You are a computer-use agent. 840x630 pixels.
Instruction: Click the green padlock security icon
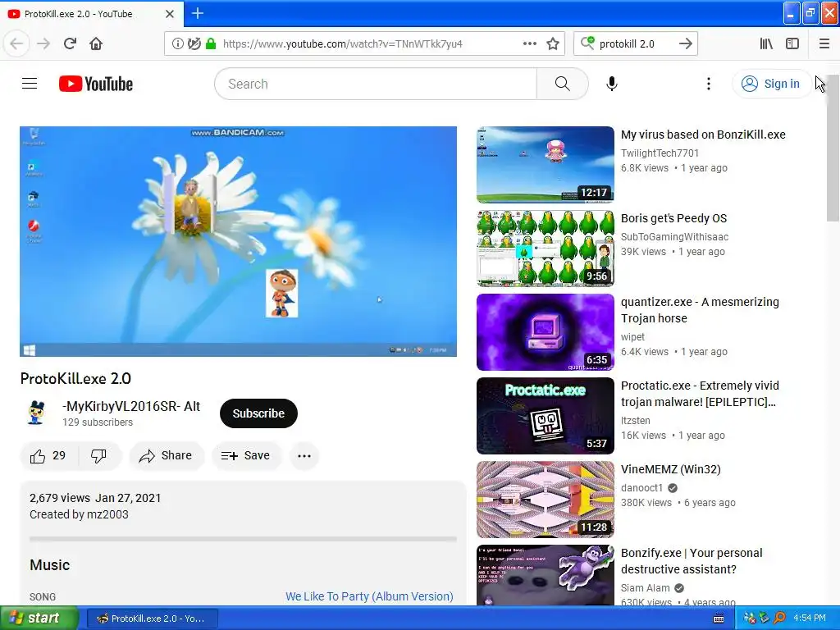[211, 43]
